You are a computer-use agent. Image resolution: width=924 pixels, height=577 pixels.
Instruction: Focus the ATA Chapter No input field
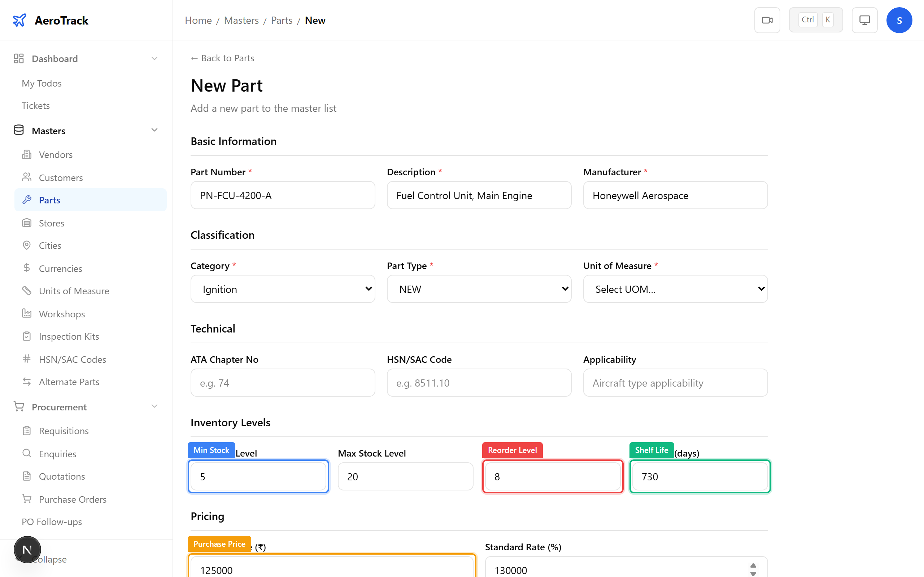pyautogui.click(x=283, y=382)
